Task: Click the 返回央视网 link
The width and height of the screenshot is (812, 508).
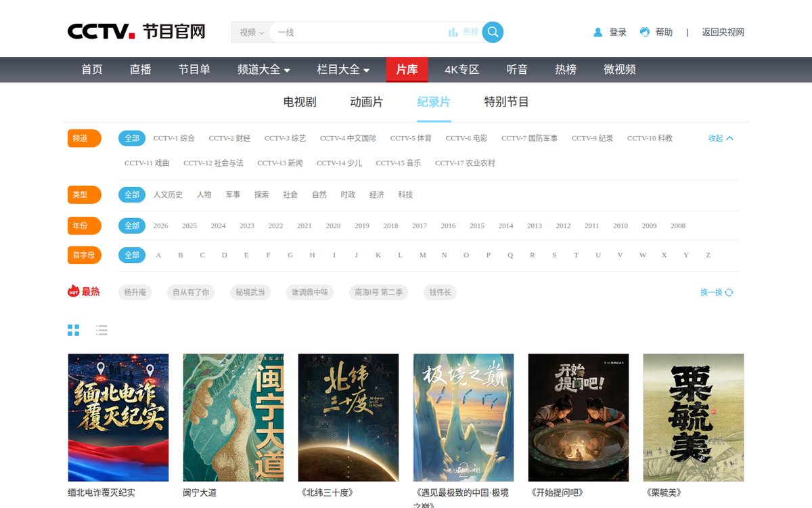Action: tap(723, 32)
